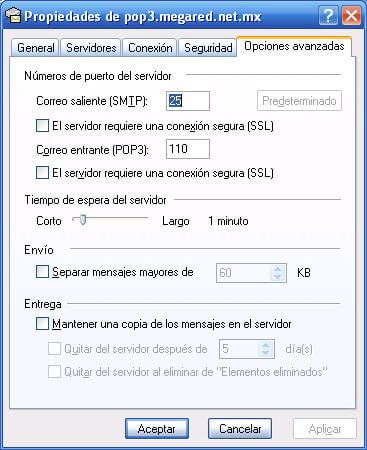Click up arrow on días spinner
This screenshot has height=450, width=367.
coord(265,345)
